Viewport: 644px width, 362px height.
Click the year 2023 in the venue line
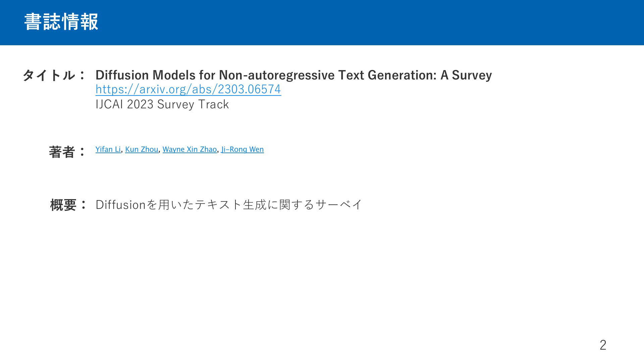pos(140,104)
